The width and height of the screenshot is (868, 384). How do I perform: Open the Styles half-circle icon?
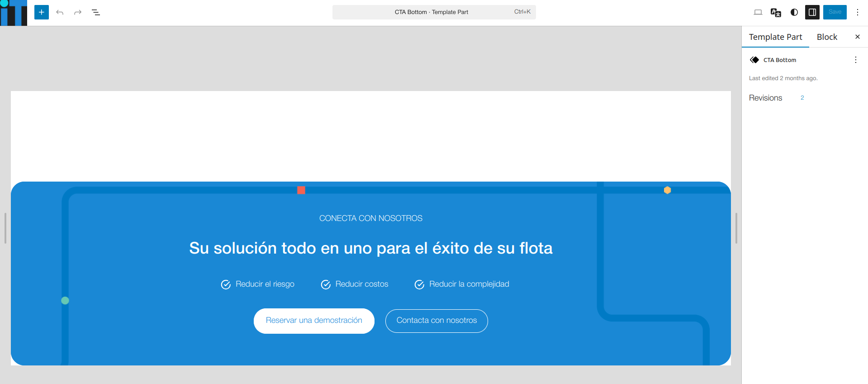[x=794, y=12]
